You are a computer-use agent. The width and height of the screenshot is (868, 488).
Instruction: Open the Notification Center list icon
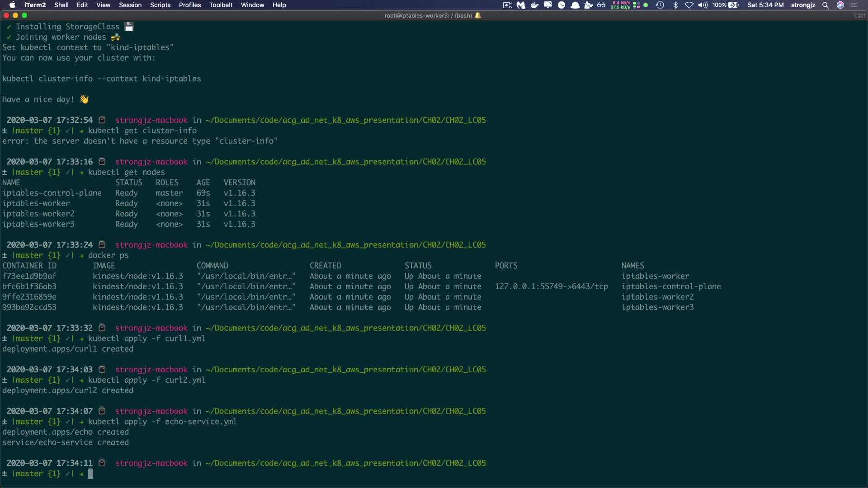click(x=854, y=5)
